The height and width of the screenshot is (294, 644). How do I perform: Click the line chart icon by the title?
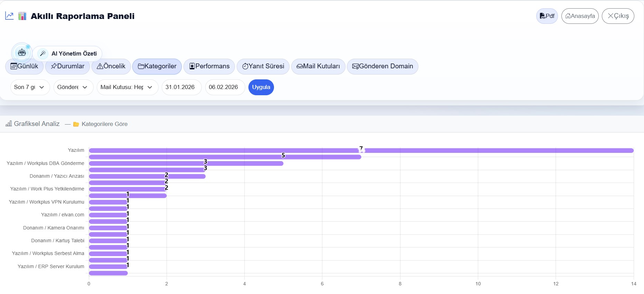pyautogui.click(x=9, y=16)
